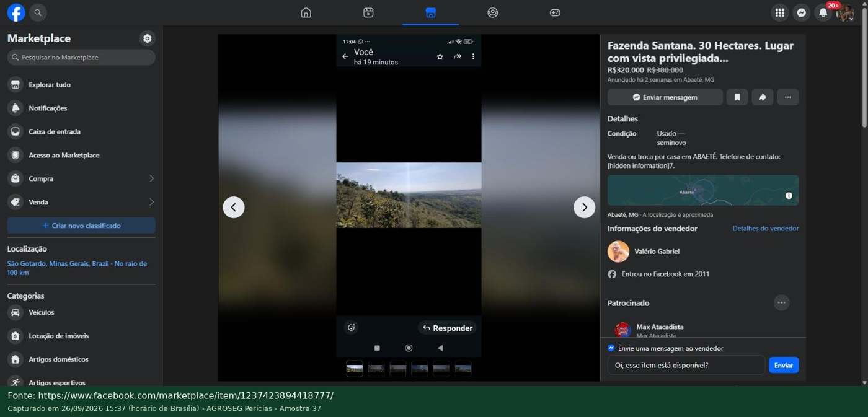Open the notifications bell with 20+ badge

[823, 12]
